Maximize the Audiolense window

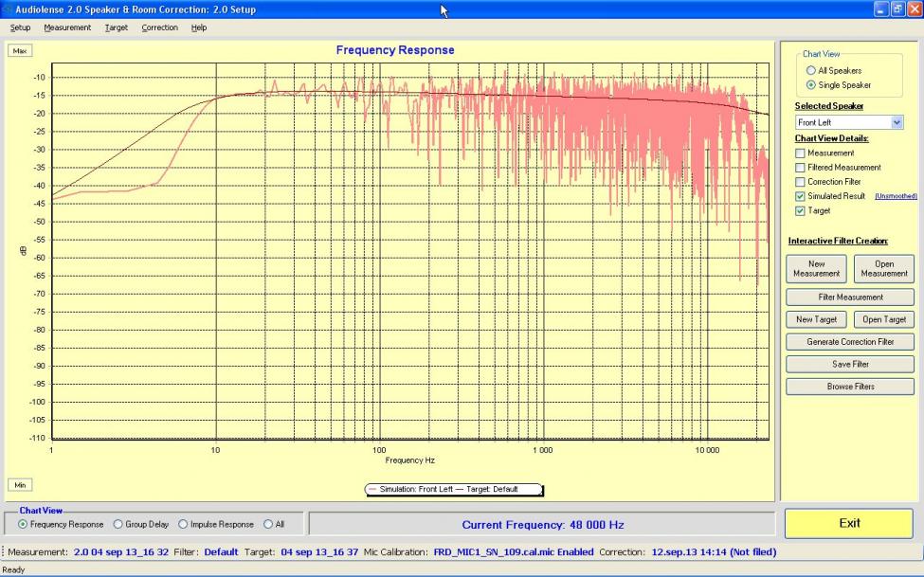click(897, 9)
